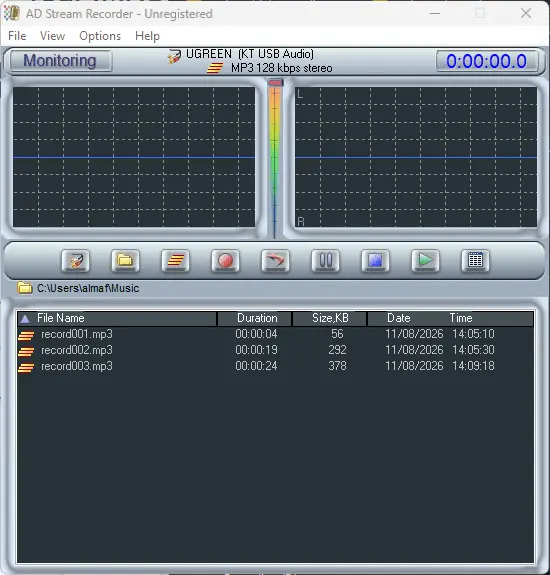
Task: Open the Options menu
Action: (100, 36)
